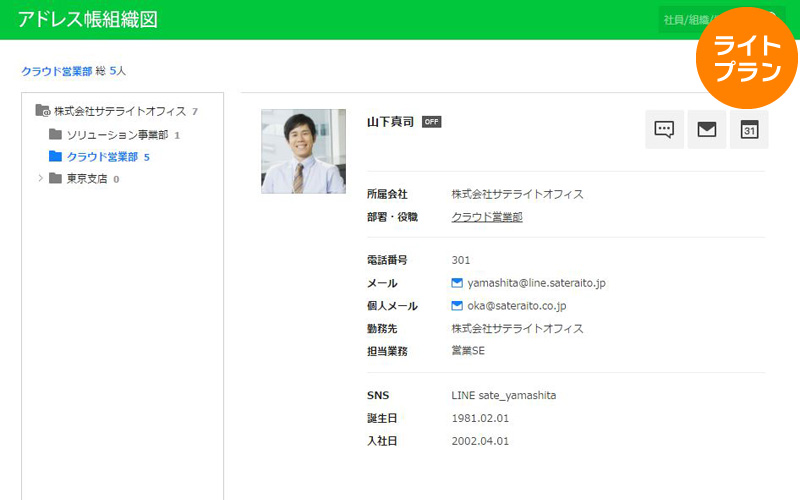The height and width of the screenshot is (500, 800).
Task: Click the envelope icon beside oka@sateraito.co.jp
Action: pos(457,306)
